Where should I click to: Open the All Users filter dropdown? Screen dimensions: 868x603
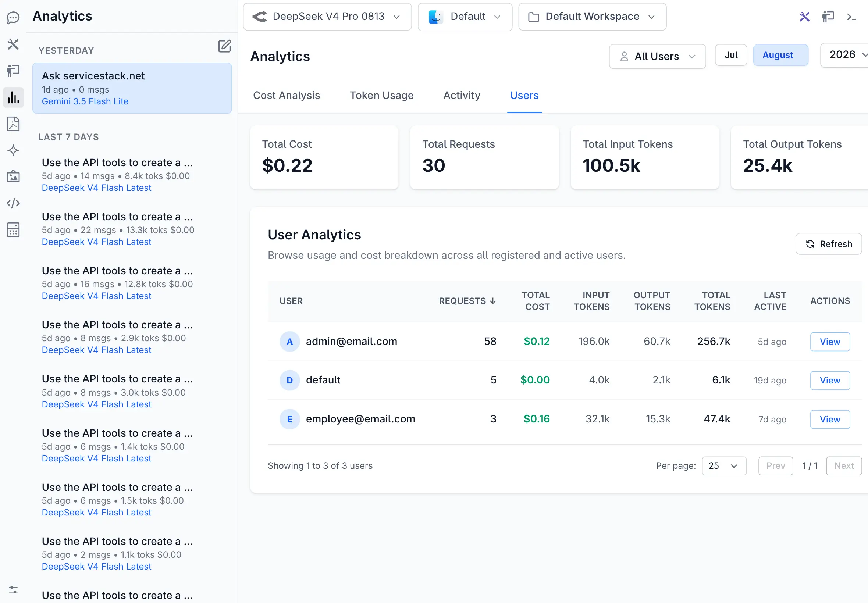657,56
